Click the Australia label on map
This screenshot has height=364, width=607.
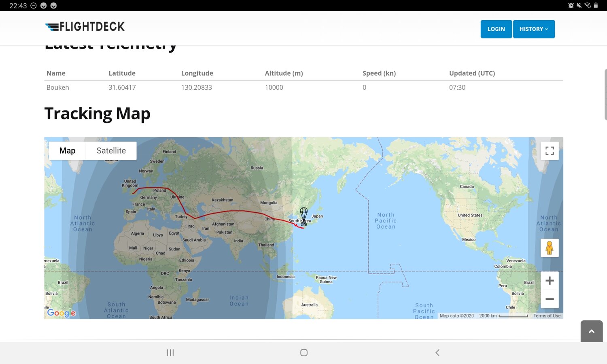309,305
